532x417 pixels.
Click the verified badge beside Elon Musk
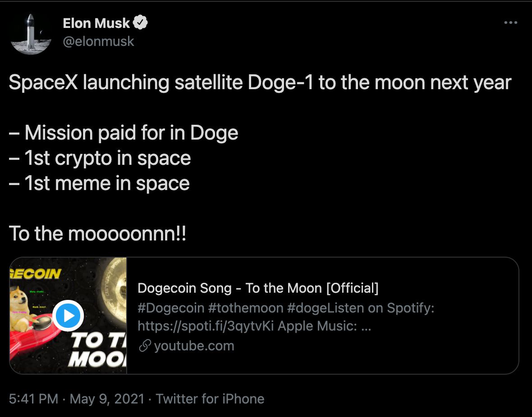pyautogui.click(x=141, y=23)
